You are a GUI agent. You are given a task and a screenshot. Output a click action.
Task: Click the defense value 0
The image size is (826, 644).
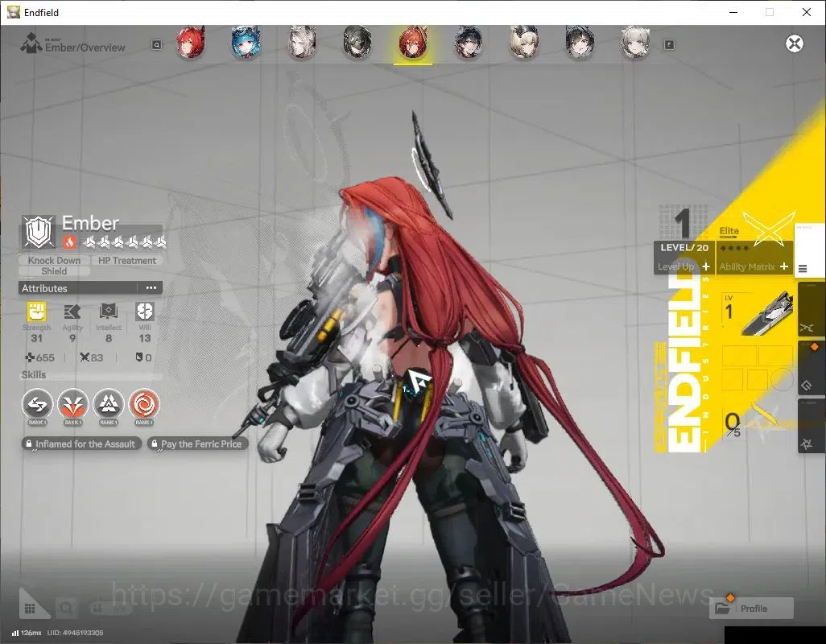pos(144,357)
